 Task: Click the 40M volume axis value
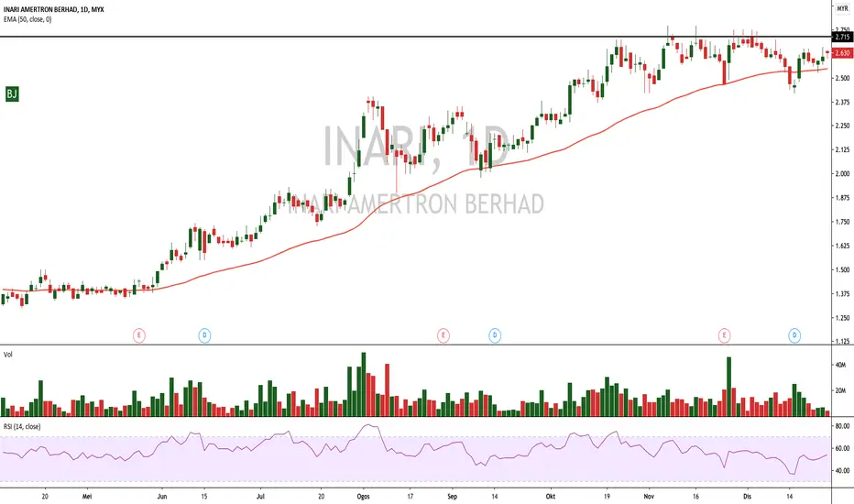tap(840, 365)
